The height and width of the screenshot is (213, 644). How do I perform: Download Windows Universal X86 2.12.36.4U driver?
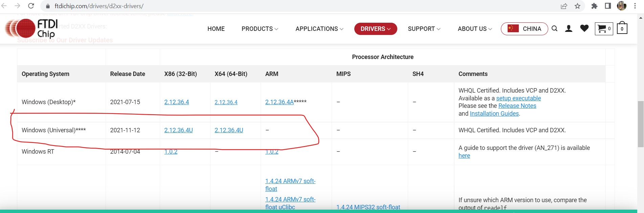pyautogui.click(x=178, y=130)
